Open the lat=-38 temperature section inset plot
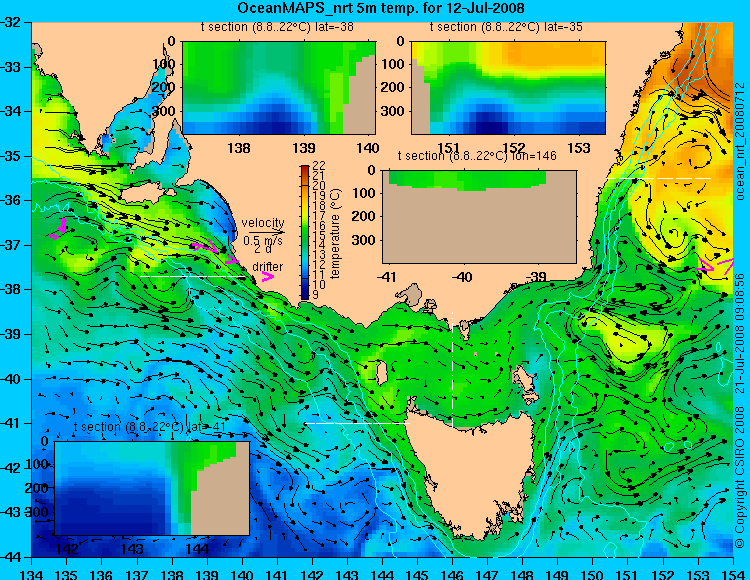Viewport: 750px width, 580px height. (x=279, y=88)
